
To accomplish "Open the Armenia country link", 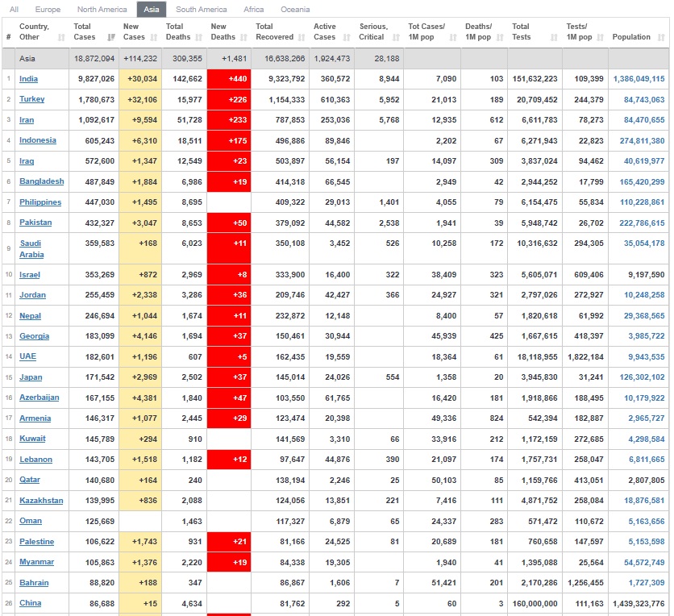I will point(35,418).
